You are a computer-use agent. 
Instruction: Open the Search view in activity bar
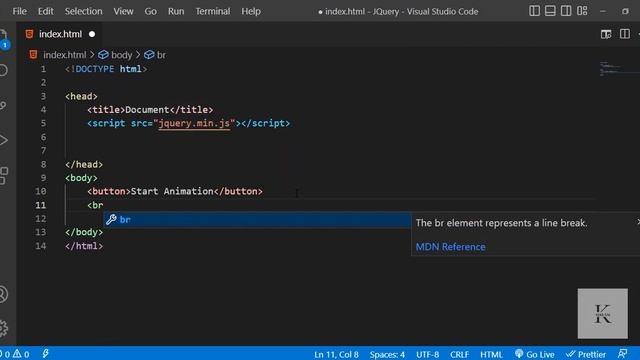pyautogui.click(x=4, y=70)
